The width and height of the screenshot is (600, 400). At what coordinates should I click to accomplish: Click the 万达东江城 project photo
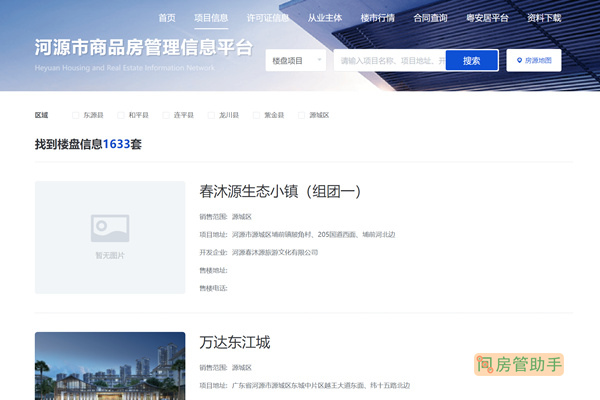(110, 366)
